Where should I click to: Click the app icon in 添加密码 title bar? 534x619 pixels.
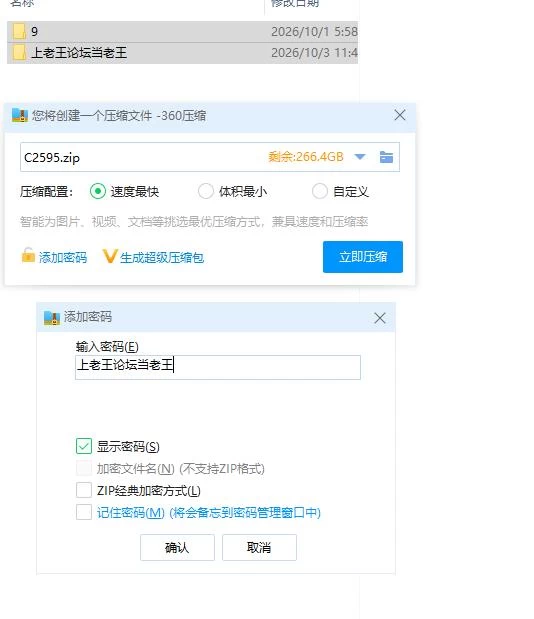tap(51, 317)
